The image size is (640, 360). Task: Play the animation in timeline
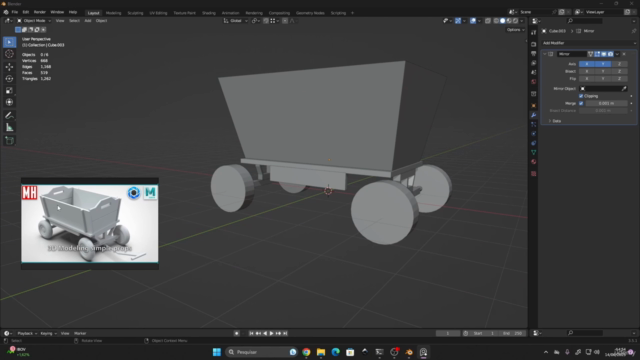271,333
